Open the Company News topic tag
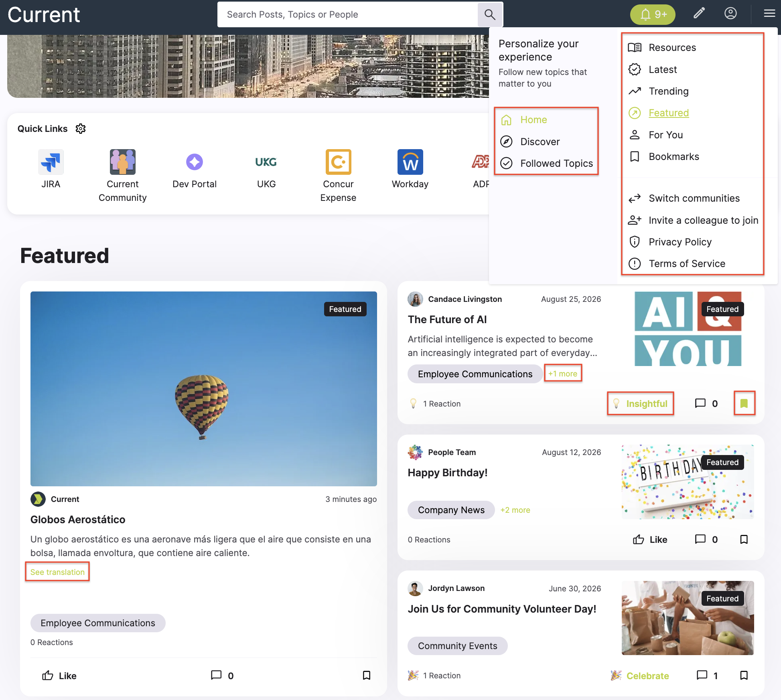The image size is (781, 700). (x=451, y=510)
